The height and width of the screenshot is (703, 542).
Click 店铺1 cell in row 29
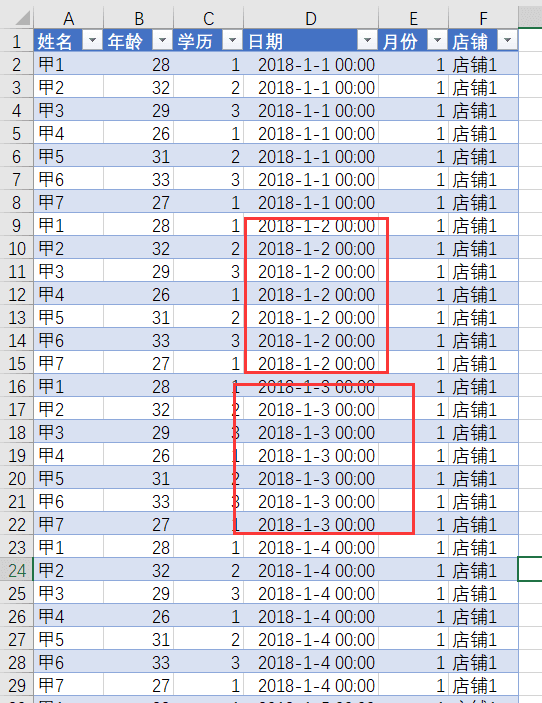coord(483,685)
